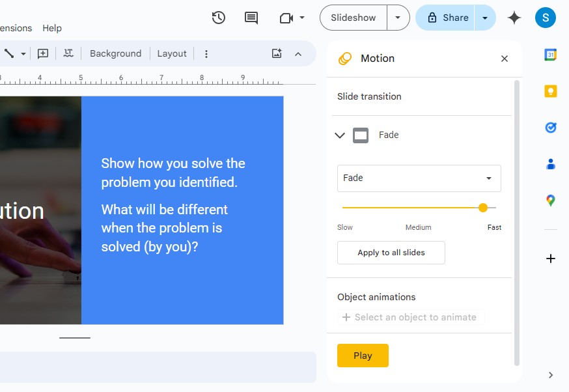569x392 pixels.
Task: Open the Layout menu
Action: pos(172,53)
